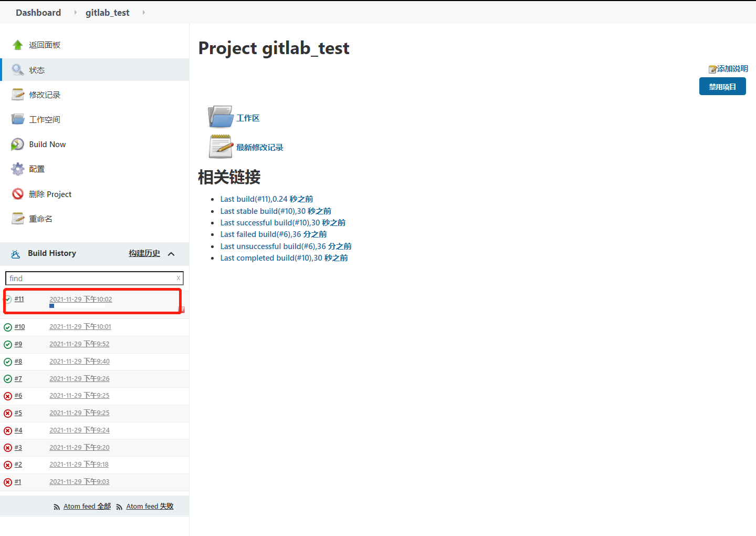Open the Last failed build(#6) link
The height and width of the screenshot is (536, 756).
274,234
